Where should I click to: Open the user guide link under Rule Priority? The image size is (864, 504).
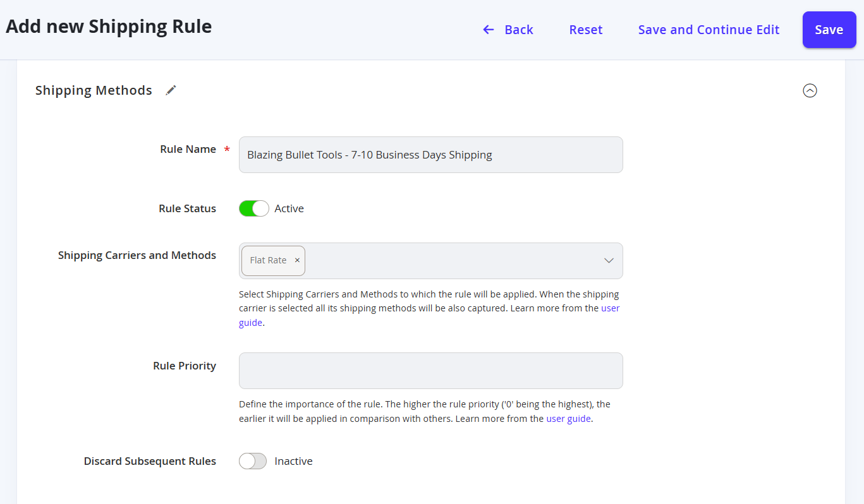[568, 418]
